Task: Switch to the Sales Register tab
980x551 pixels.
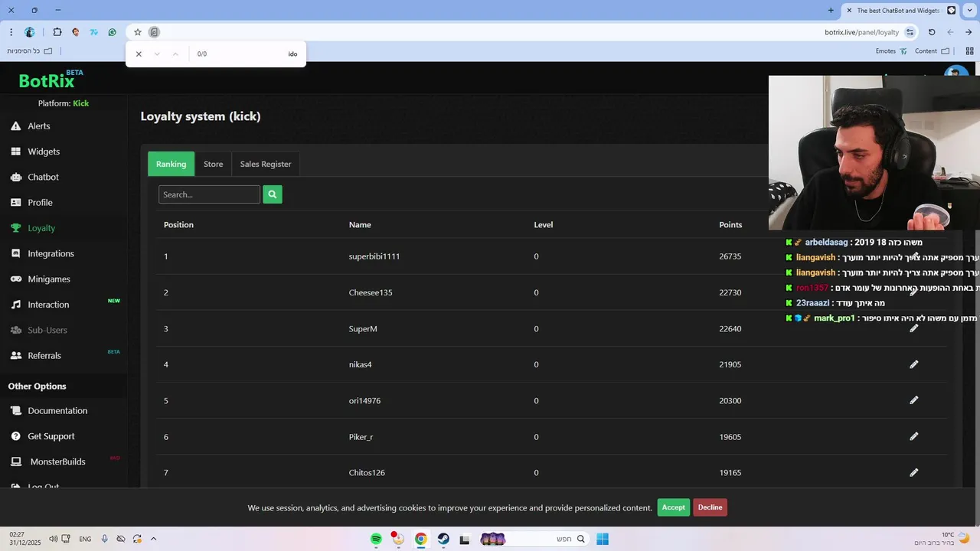Action: pyautogui.click(x=266, y=164)
